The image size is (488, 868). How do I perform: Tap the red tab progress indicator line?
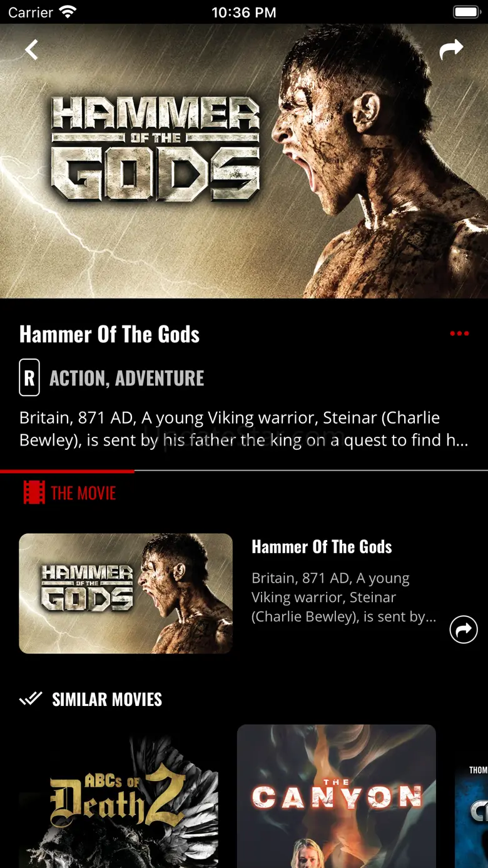pyautogui.click(x=67, y=471)
